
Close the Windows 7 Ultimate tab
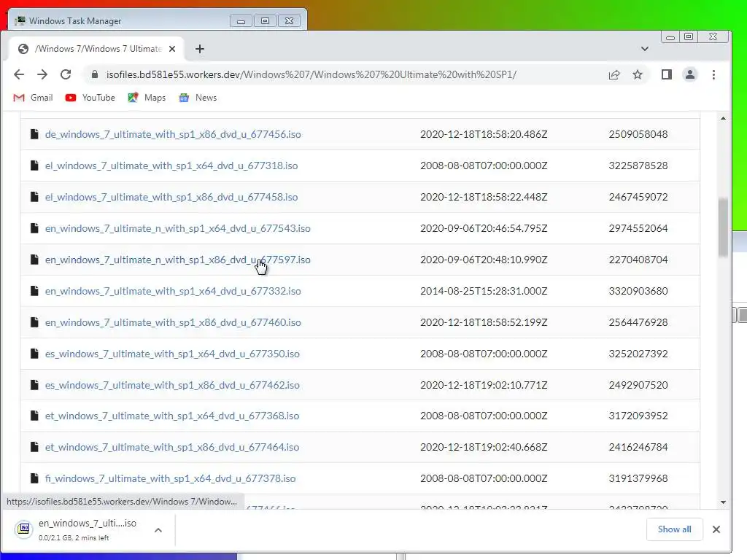tap(172, 49)
